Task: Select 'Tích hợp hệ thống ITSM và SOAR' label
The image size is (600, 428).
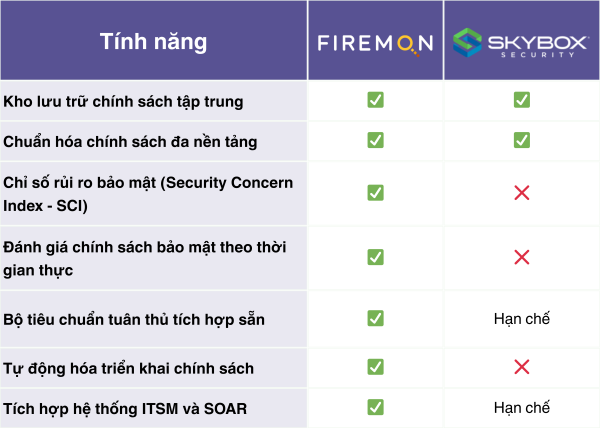Action: [x=126, y=407]
